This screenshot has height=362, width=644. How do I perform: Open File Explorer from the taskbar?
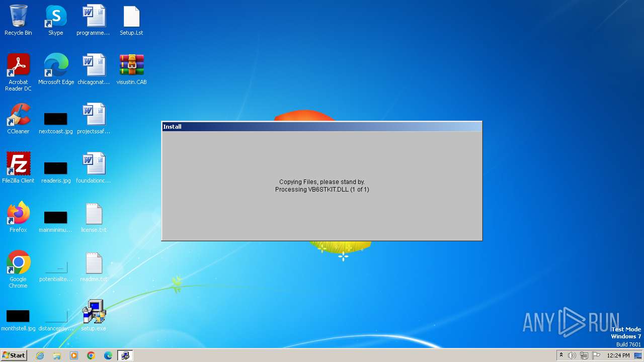[x=57, y=355]
